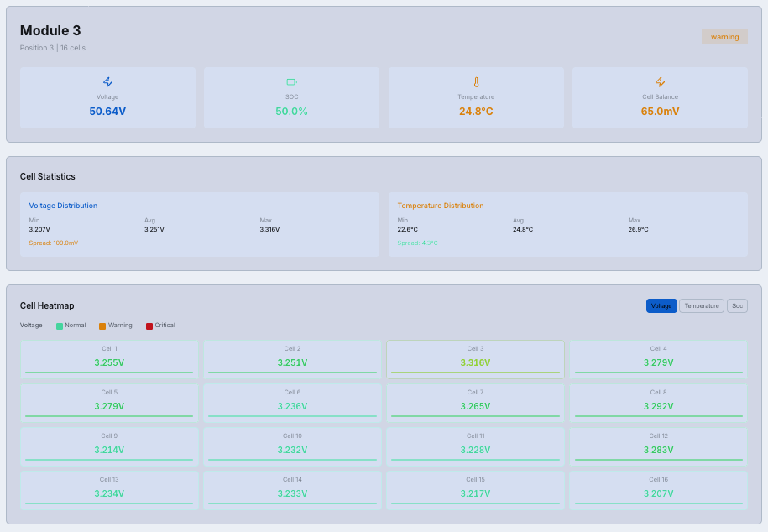Pick Cell 10 tile showing 3.232V

click(292, 446)
